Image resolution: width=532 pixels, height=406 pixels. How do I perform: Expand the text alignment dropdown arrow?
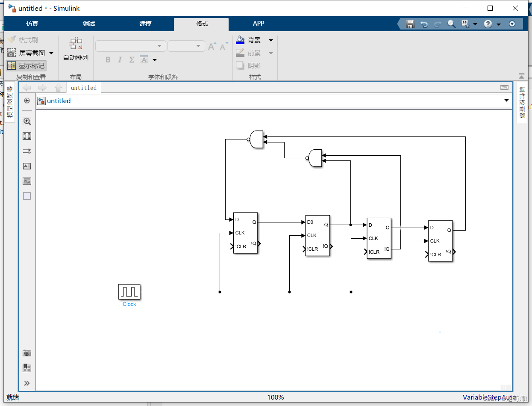coord(155,60)
